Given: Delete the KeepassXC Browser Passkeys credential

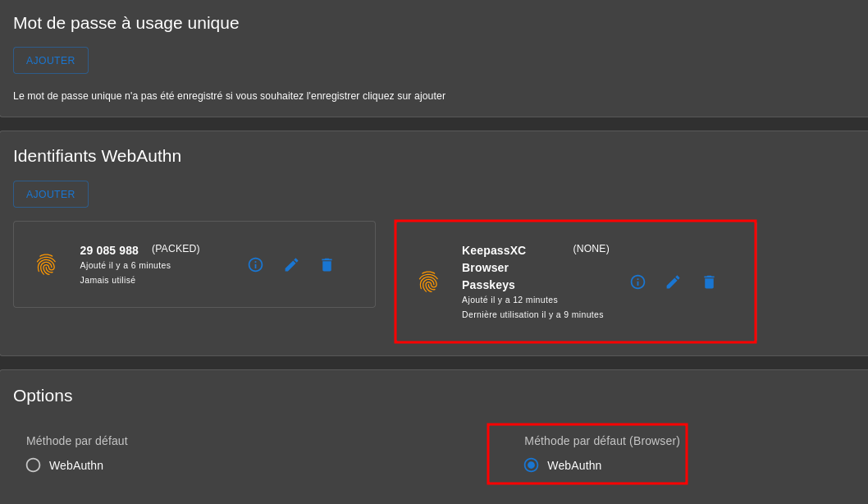Looking at the screenshot, I should click(709, 282).
